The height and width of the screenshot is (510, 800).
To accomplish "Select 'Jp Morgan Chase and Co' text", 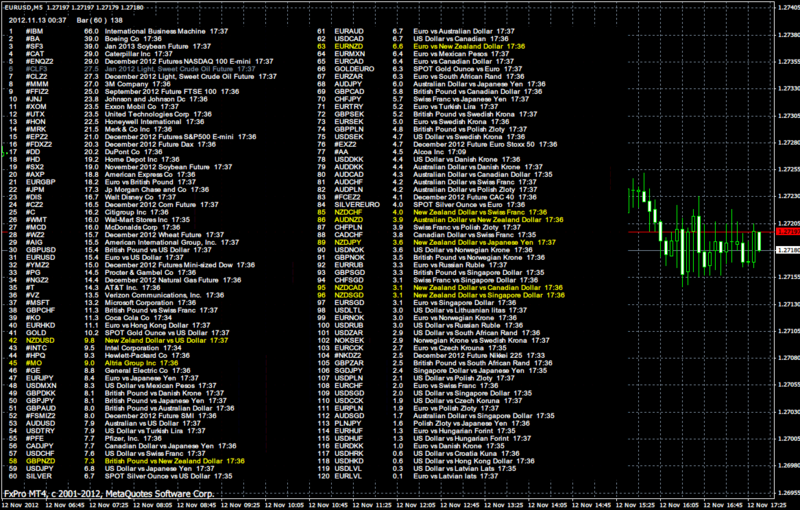I will coord(145,190).
